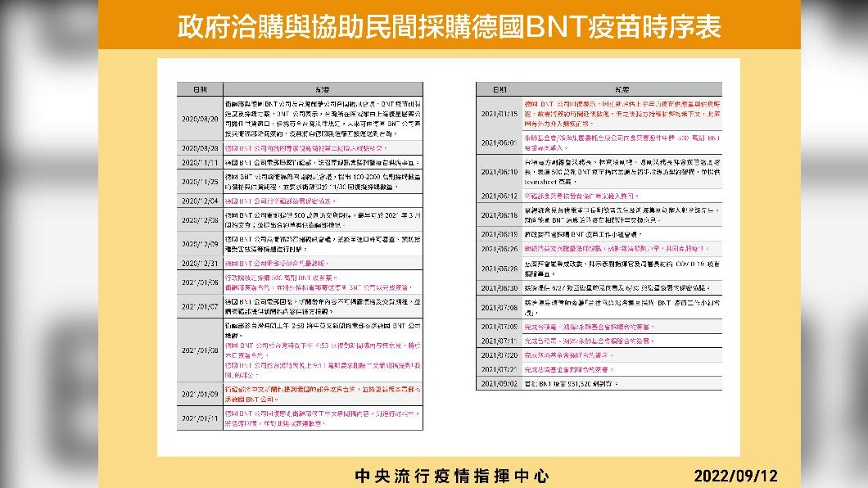This screenshot has height=488, width=868.
Task: Select the 2021/01/11 date cell
Action: coord(200,418)
